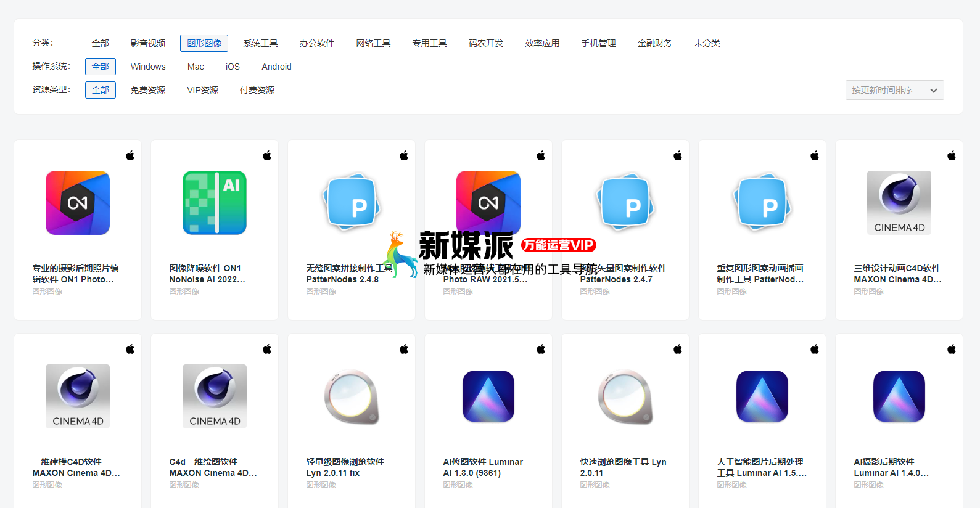Select 全部 in the 操作系统 row
Viewport: 980px width, 508px height.
click(x=101, y=67)
